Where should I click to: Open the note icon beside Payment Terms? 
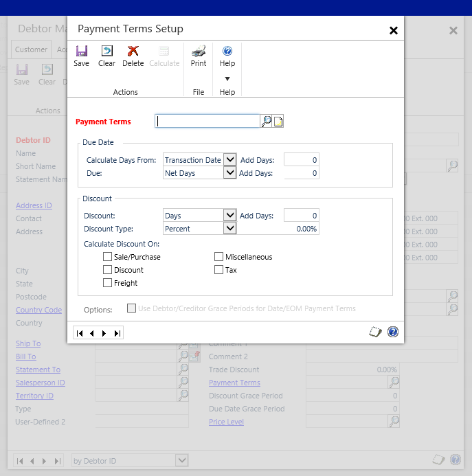click(278, 122)
